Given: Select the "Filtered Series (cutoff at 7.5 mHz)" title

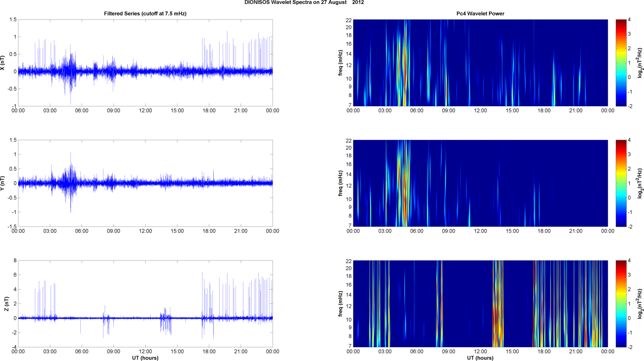Looking at the screenshot, I should pyautogui.click(x=145, y=14).
